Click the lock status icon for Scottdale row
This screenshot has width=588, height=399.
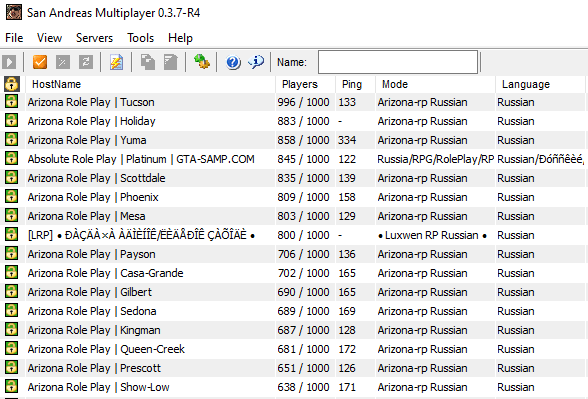coord(12,177)
